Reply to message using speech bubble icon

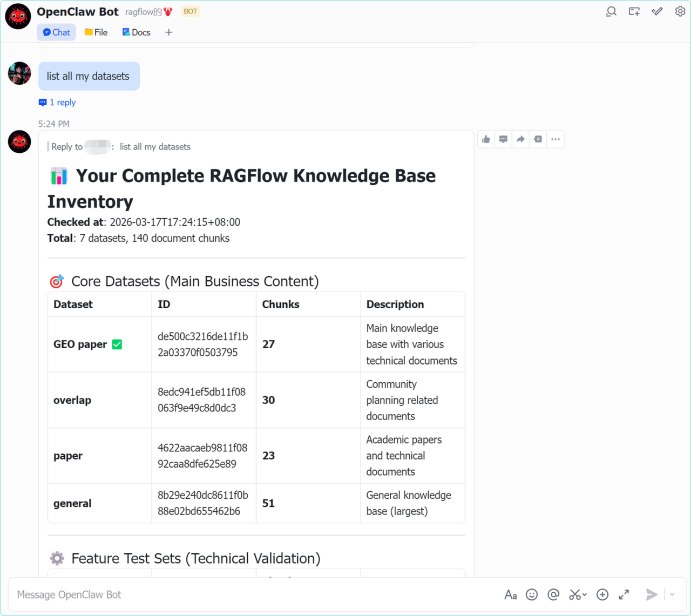pyautogui.click(x=504, y=139)
